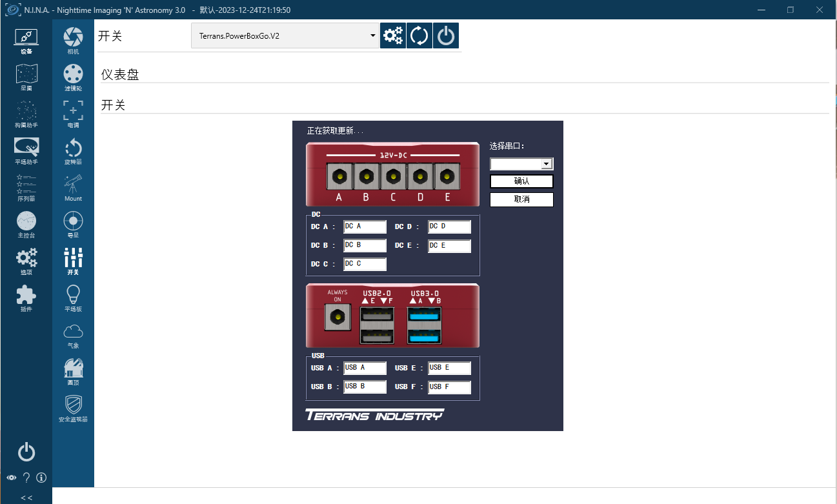837x504 pixels.
Task: Open the Weather (气象) section
Action: pyautogui.click(x=73, y=334)
